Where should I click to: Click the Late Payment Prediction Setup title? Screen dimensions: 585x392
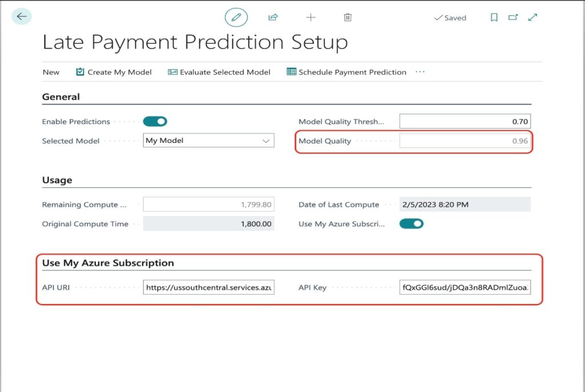click(x=195, y=42)
